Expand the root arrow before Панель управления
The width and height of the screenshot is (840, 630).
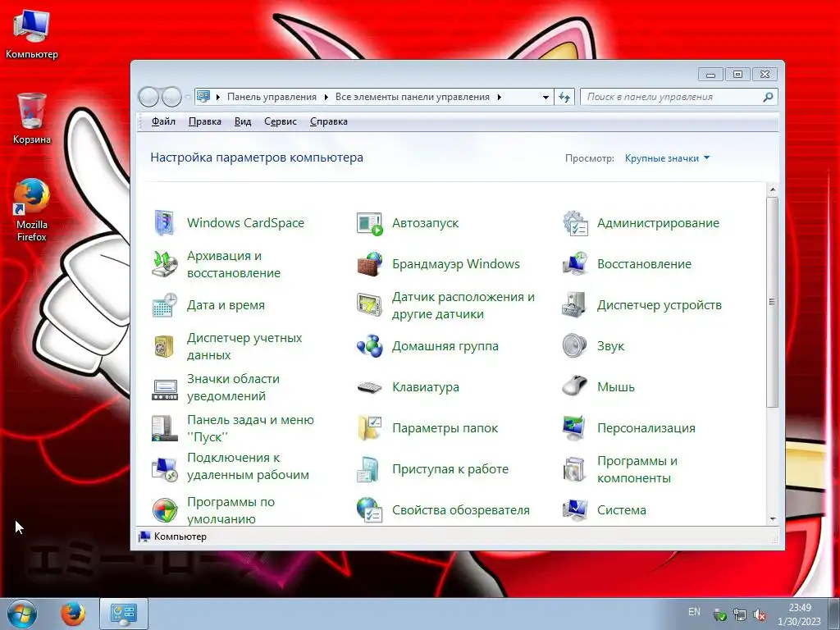217,97
